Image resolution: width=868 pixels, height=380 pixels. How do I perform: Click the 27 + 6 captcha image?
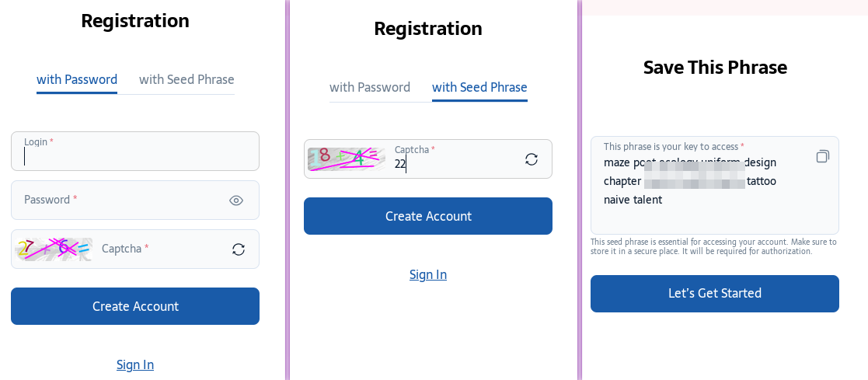[x=54, y=249]
